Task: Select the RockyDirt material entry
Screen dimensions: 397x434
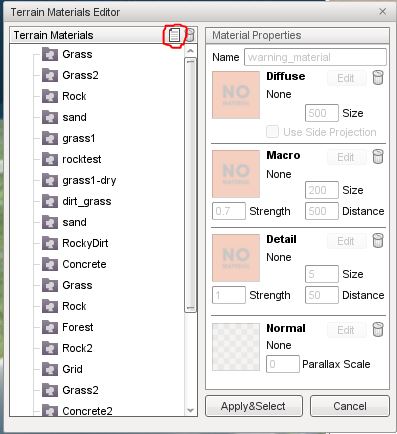Action: point(85,243)
